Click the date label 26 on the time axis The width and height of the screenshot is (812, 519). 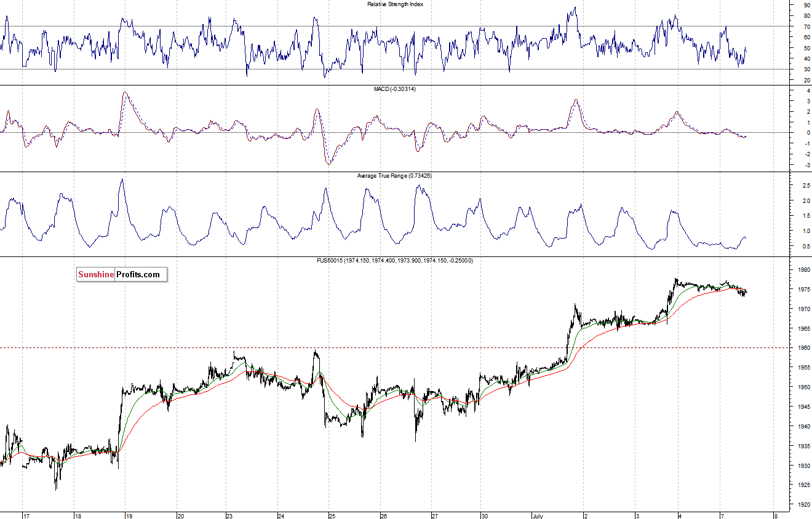[x=383, y=516]
